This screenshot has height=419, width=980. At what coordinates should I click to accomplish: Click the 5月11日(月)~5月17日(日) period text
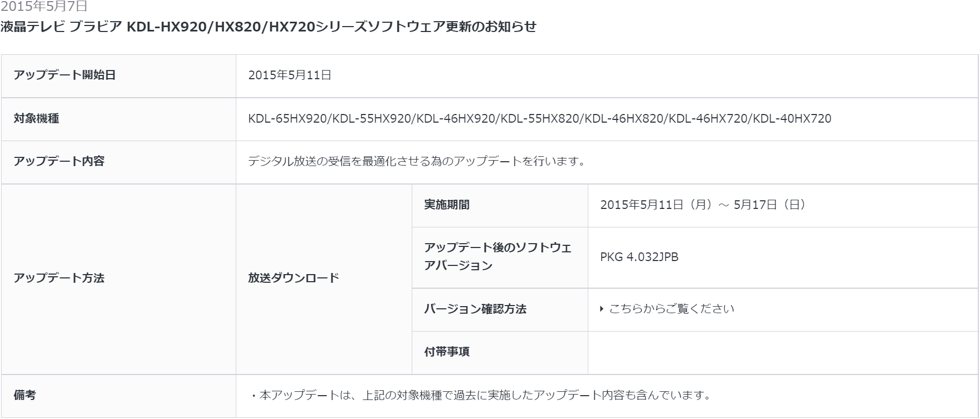[703, 205]
